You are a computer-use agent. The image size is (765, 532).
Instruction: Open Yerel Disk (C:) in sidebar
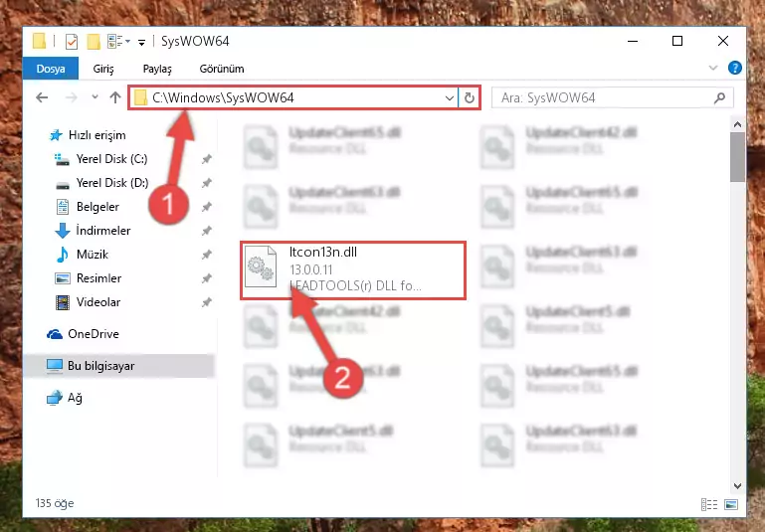click(111, 159)
